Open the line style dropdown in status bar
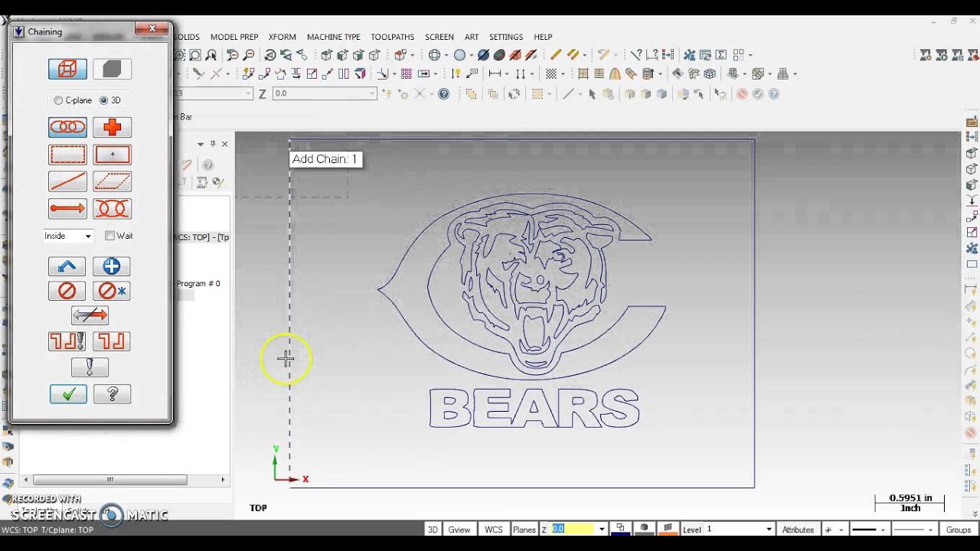The image size is (980, 551). coord(883,530)
